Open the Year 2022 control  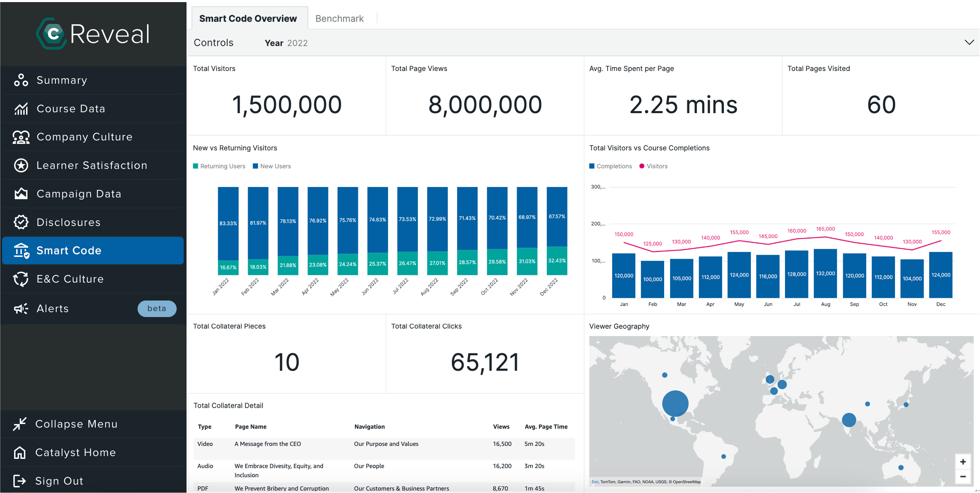[x=286, y=43]
